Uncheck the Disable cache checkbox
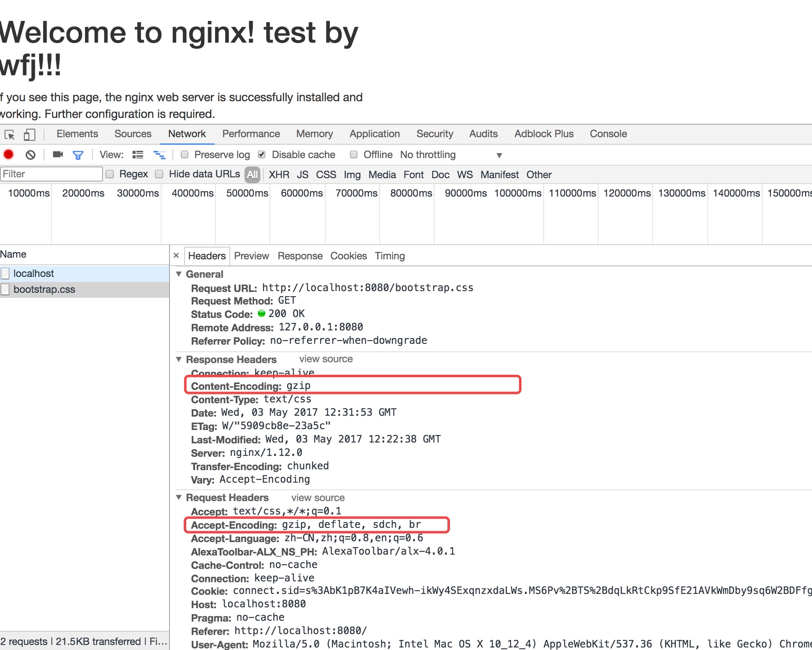 pyautogui.click(x=262, y=155)
